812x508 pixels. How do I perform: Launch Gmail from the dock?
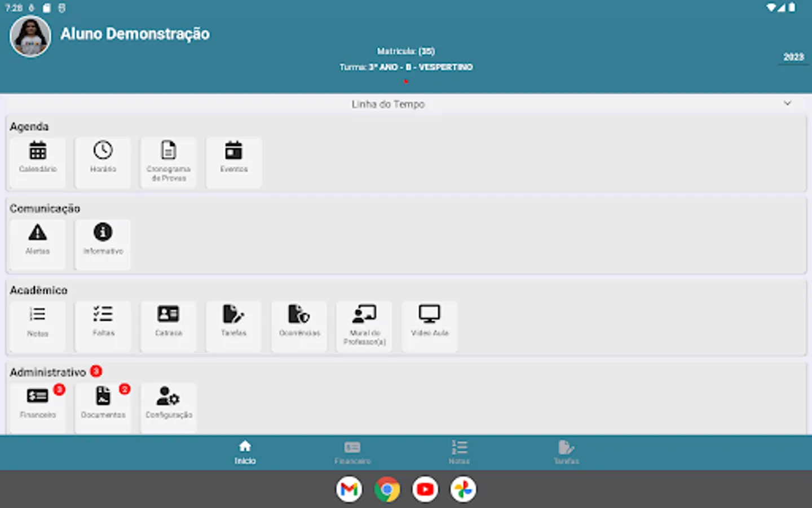(x=350, y=489)
